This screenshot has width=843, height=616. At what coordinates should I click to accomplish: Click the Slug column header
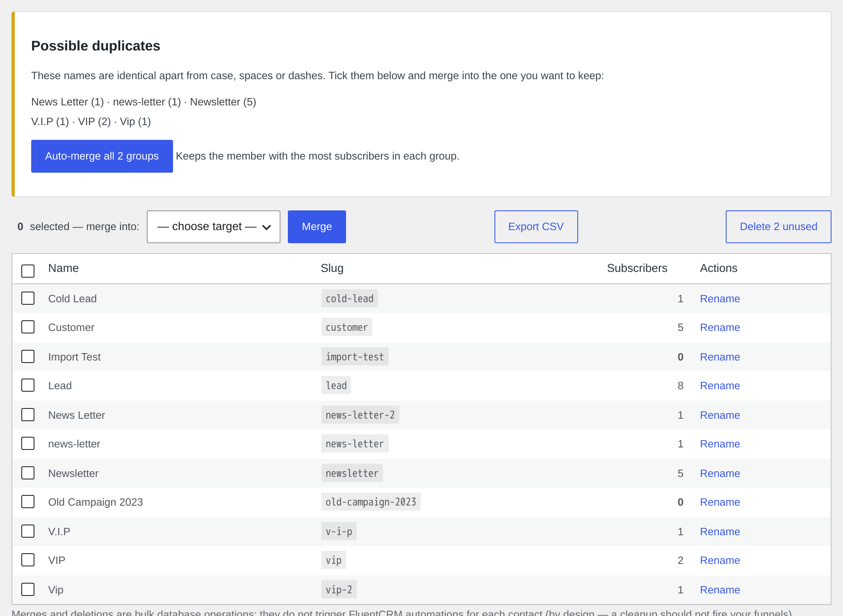(332, 268)
